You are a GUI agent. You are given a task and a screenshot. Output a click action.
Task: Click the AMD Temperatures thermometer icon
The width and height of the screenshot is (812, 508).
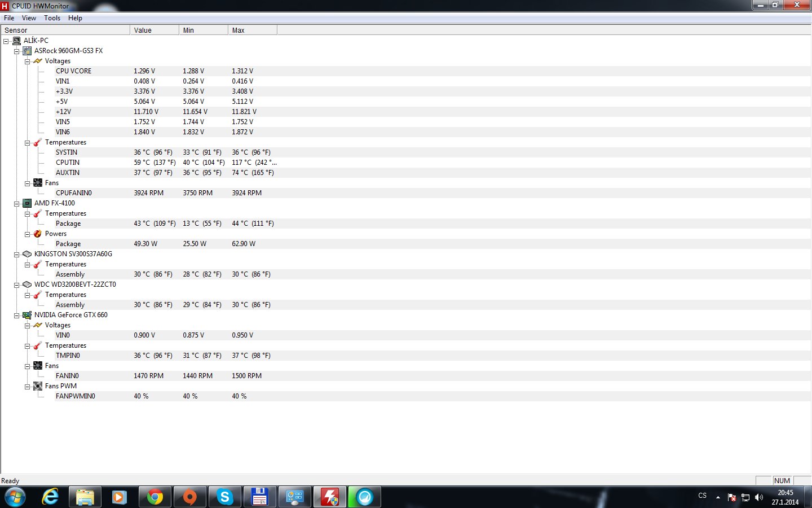pyautogui.click(x=38, y=213)
